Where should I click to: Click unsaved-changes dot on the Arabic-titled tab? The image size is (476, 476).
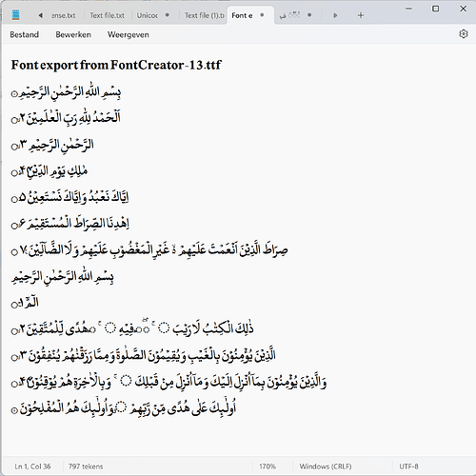[x=309, y=15]
